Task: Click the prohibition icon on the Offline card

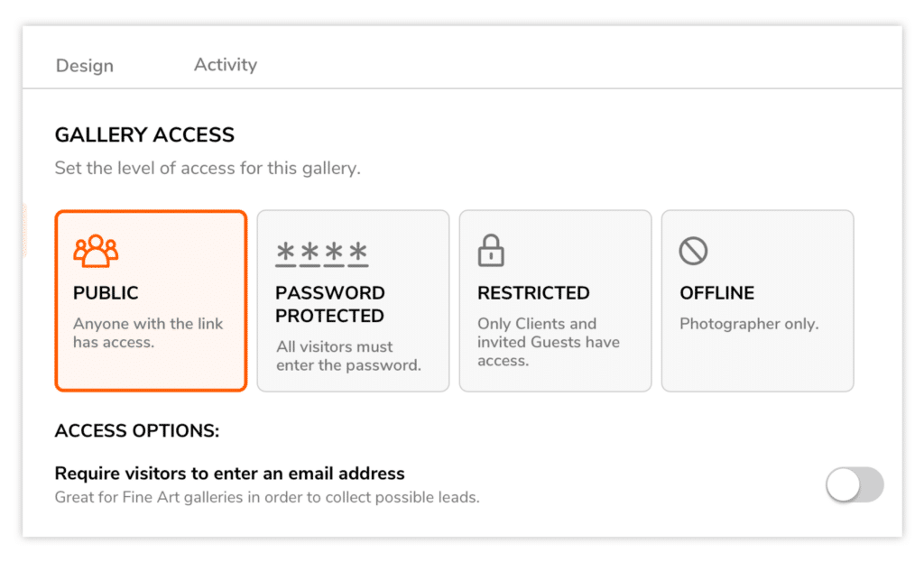Action: click(x=692, y=250)
